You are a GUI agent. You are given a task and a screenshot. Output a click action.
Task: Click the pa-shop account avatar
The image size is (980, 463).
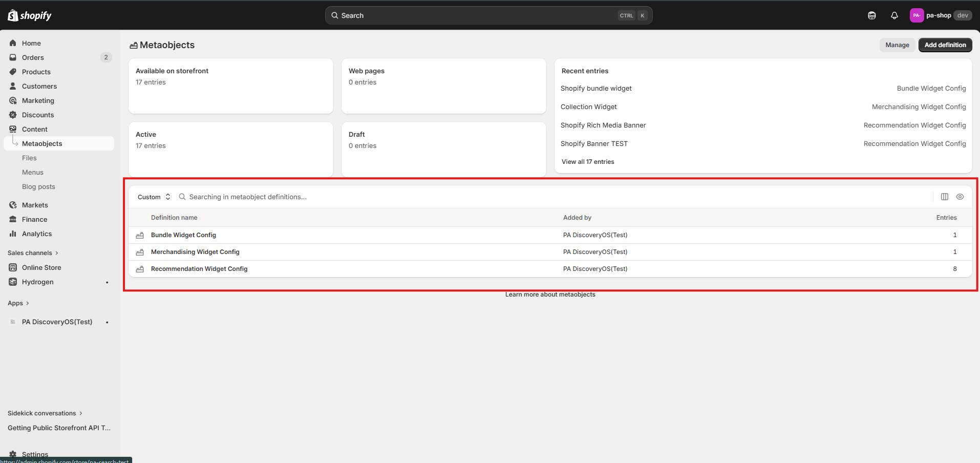pyautogui.click(x=917, y=15)
